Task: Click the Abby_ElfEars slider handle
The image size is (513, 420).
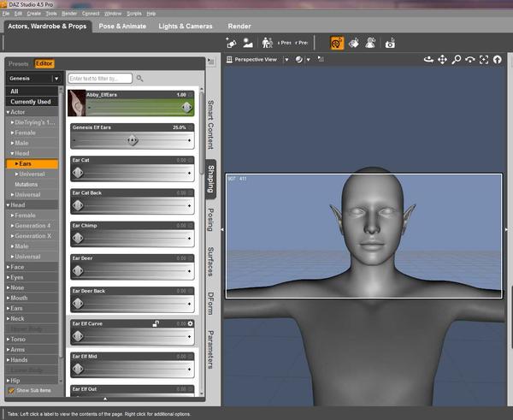Action: coord(186,108)
